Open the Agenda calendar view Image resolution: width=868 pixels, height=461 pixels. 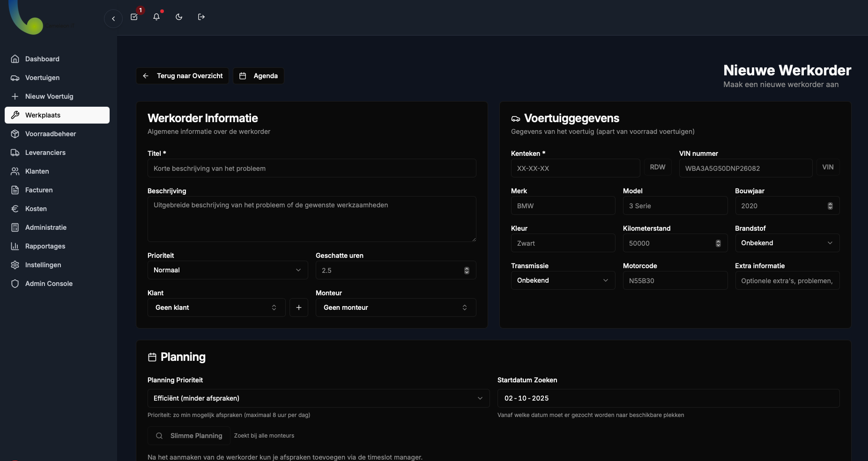(259, 76)
